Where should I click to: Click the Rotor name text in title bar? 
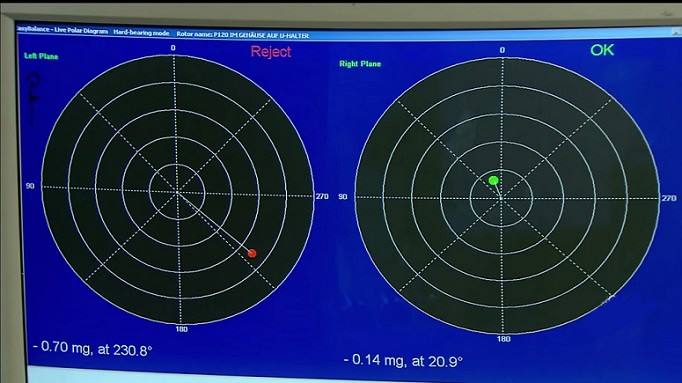(243, 35)
